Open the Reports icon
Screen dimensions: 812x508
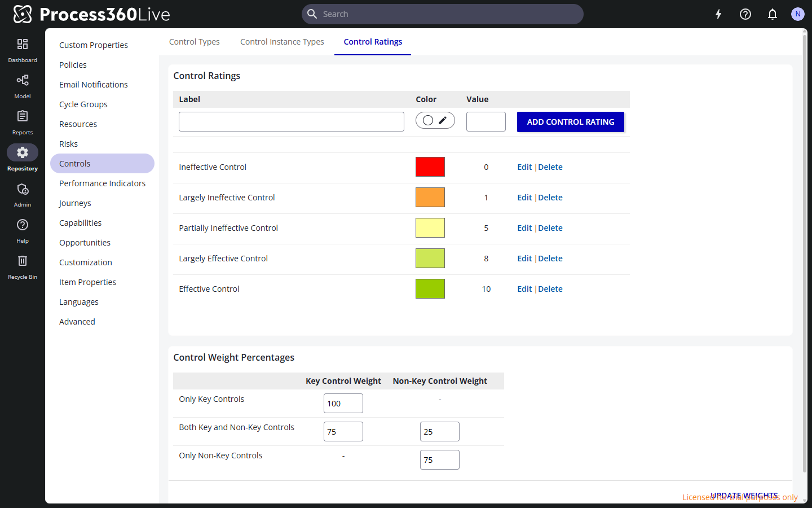tap(23, 116)
